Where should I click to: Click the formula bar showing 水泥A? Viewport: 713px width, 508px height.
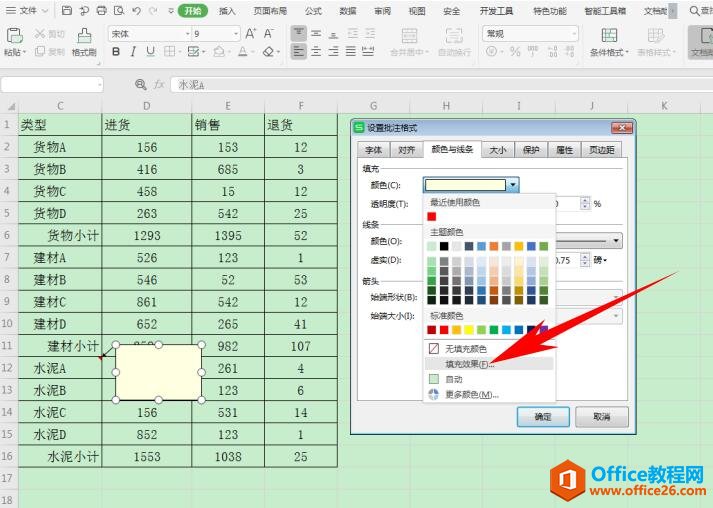coord(441,85)
